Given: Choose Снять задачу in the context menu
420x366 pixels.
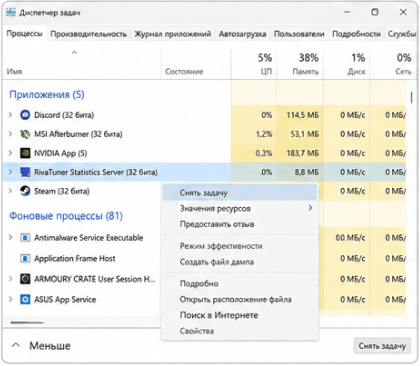Looking at the screenshot, I should click(x=240, y=193).
